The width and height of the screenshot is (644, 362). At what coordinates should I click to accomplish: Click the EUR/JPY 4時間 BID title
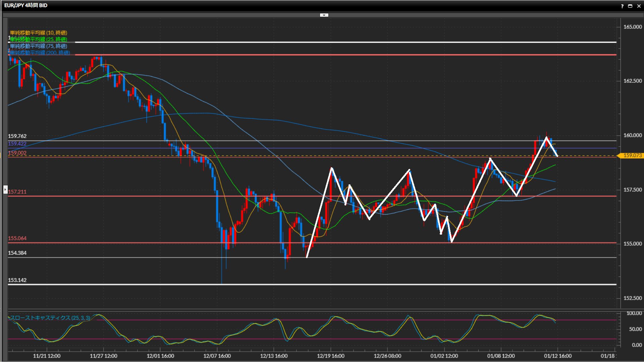tap(26, 5)
